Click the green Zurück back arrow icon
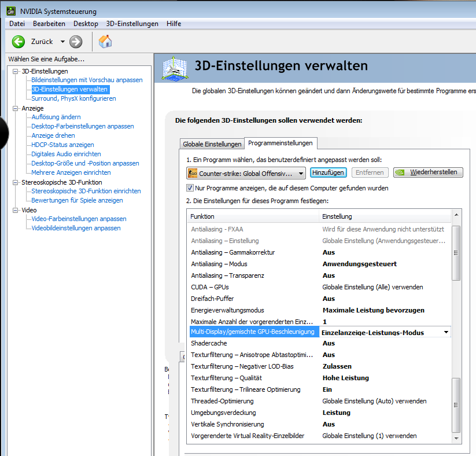The width and height of the screenshot is (476, 456). pos(19,42)
